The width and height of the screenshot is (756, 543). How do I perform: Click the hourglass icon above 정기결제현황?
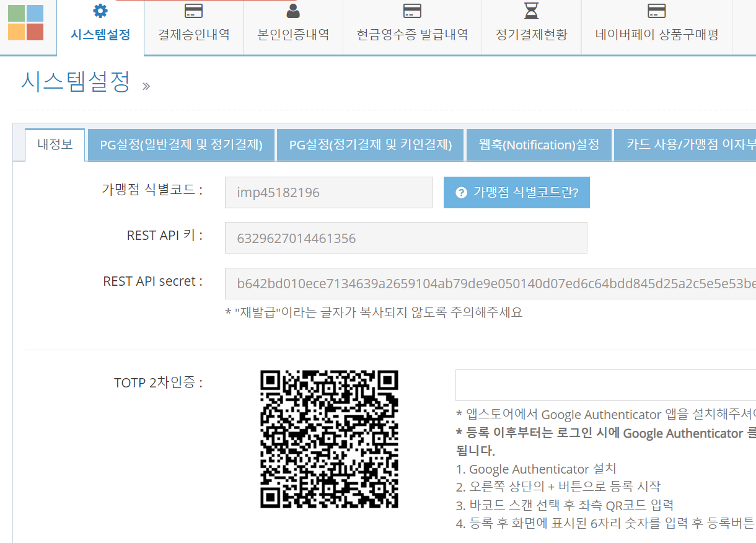click(531, 11)
